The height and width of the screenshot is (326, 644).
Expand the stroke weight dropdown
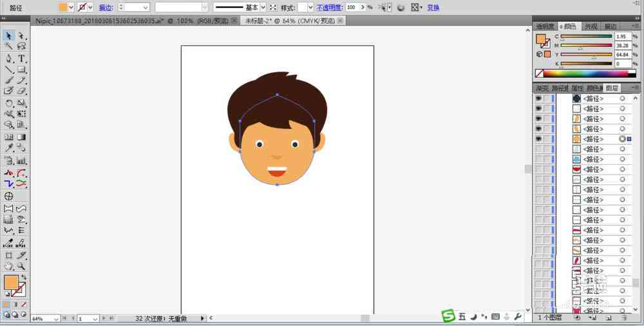pos(146,7)
